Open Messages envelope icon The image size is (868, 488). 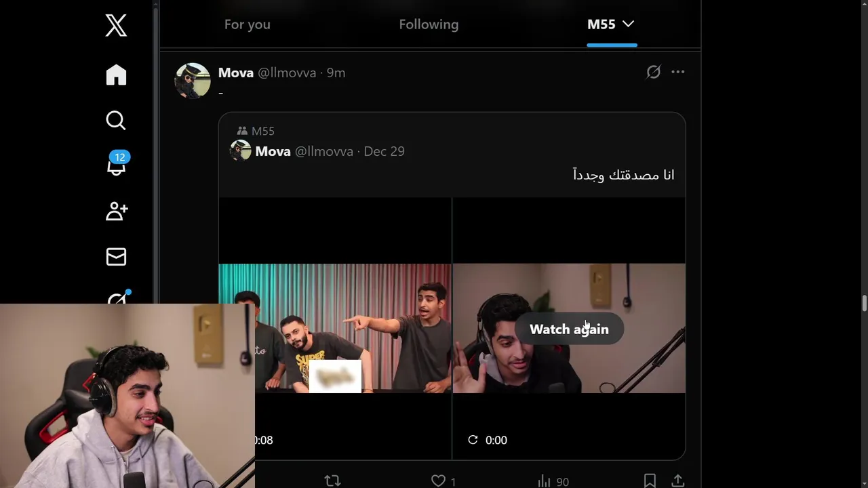click(x=116, y=257)
